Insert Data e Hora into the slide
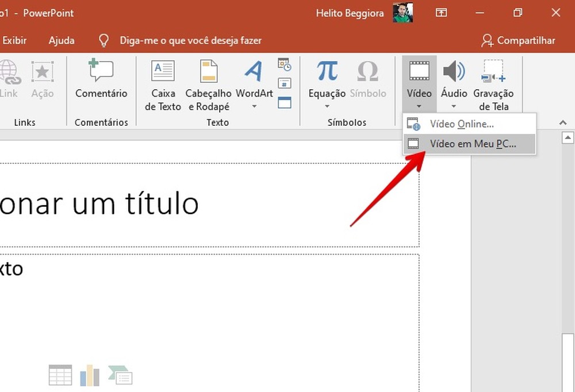The height and width of the screenshot is (392, 575). 285,65
